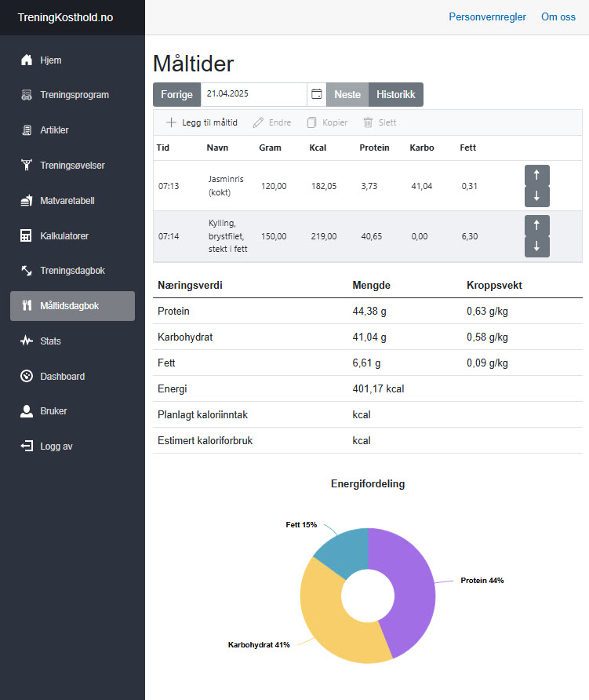
Task: Click the trash Slett icon
Action: click(x=368, y=122)
